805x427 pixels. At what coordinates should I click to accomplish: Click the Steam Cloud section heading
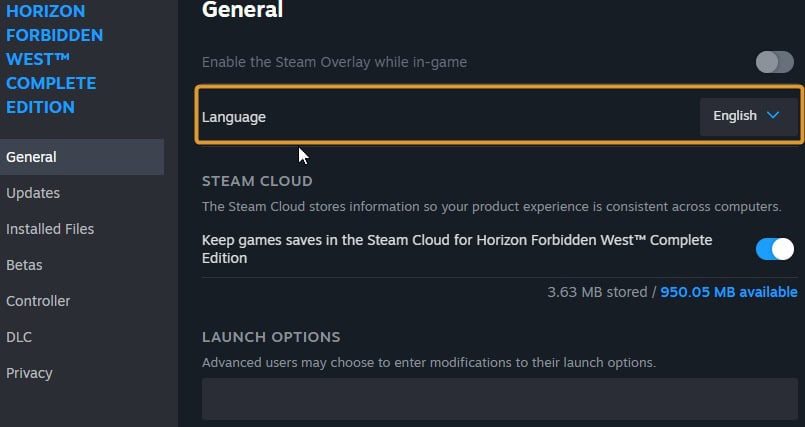[x=257, y=181]
